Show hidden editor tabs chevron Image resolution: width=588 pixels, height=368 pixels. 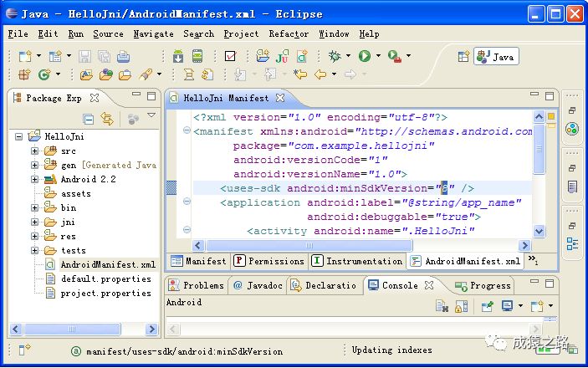[533, 259]
